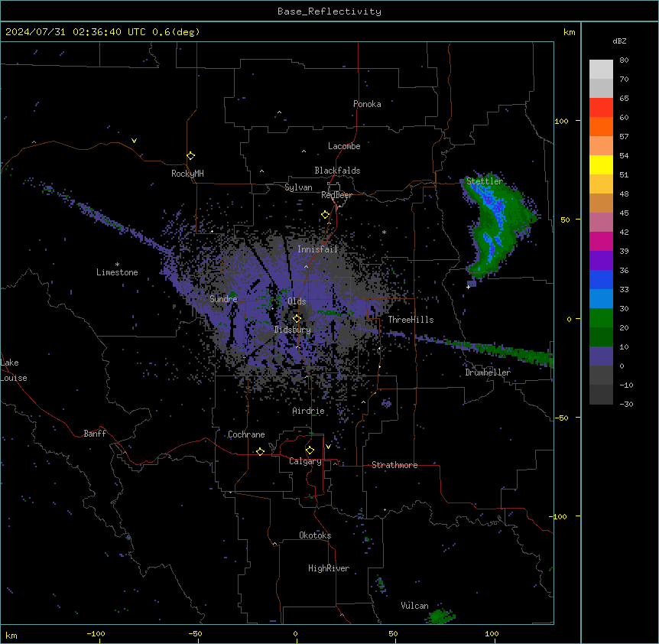The width and height of the screenshot is (659, 644).
Task: Click the yellow diamond marker below Cochrane
Action: (260, 451)
